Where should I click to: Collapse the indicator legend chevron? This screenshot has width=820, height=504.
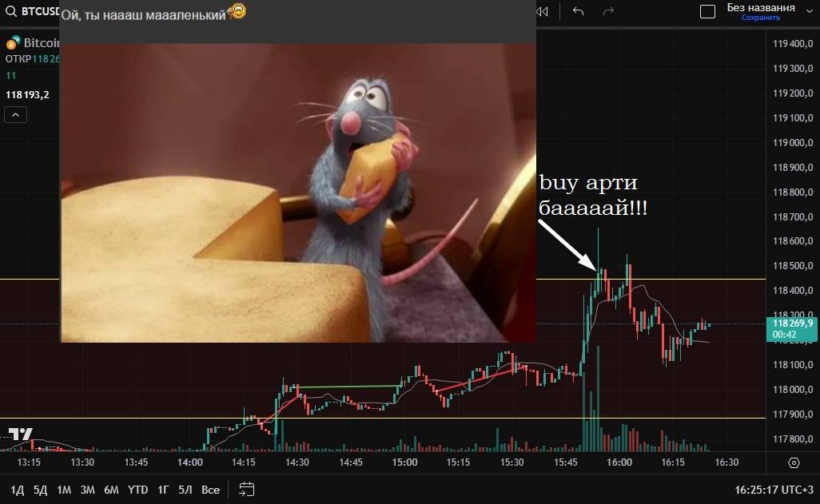tap(16, 115)
